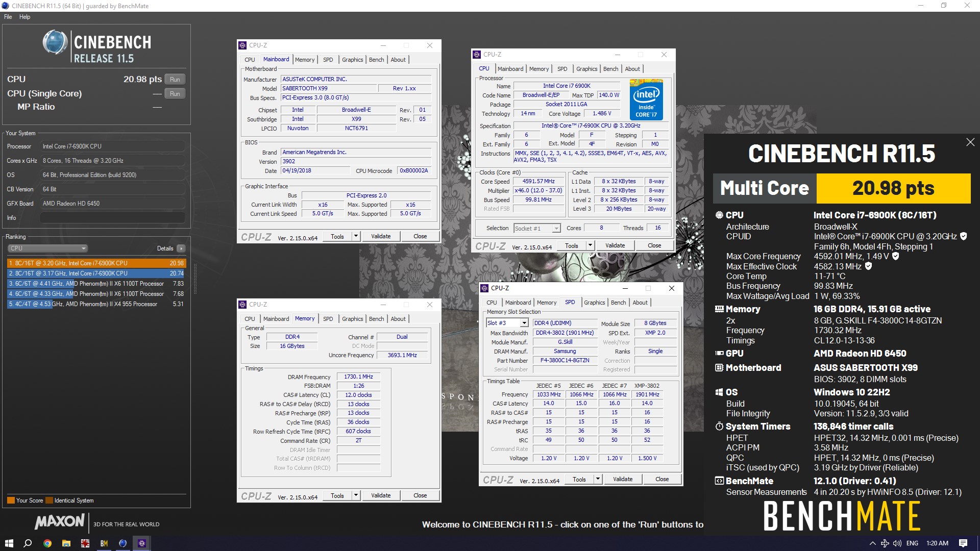This screenshot has width=980, height=551.
Task: Run the CPU multi-core benchmark
Action: coord(175,80)
